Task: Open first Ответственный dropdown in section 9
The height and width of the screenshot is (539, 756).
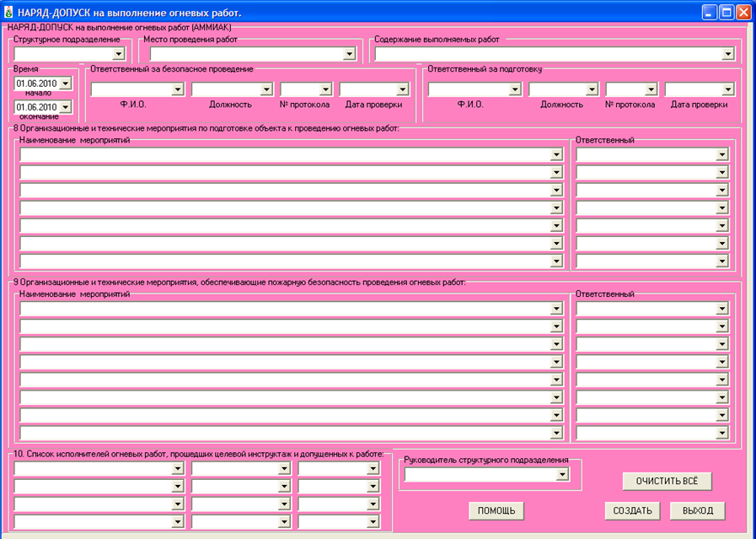Action: click(721, 309)
